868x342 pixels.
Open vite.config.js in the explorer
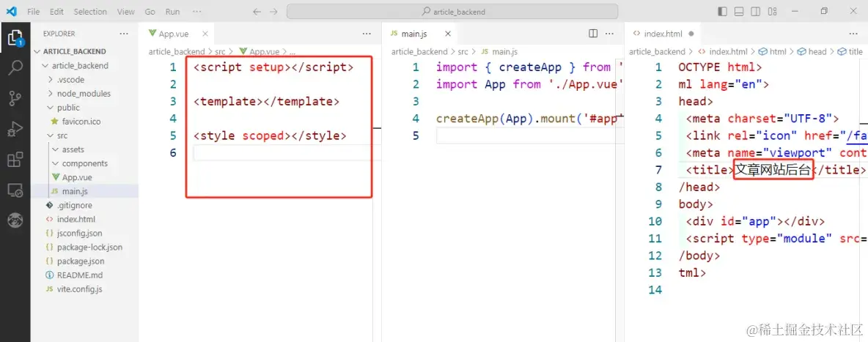click(85, 289)
